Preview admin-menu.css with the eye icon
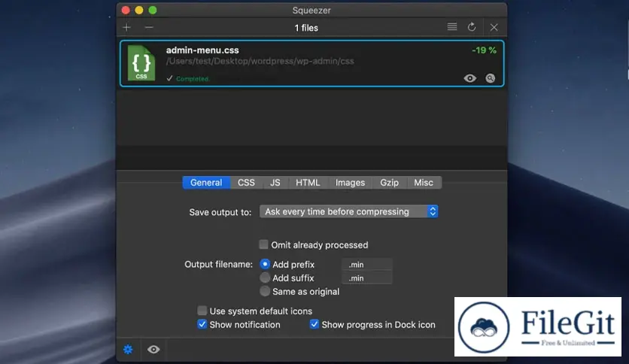629x364 pixels. 469,78
